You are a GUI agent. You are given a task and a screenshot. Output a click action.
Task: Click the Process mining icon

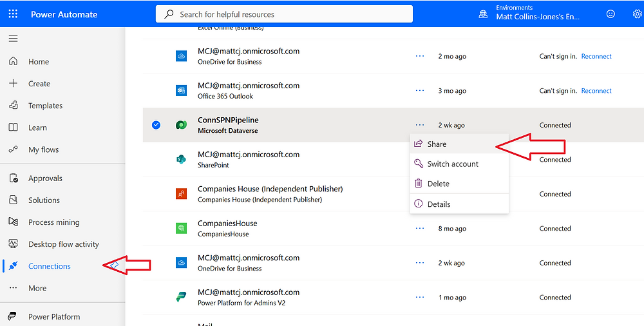click(13, 222)
